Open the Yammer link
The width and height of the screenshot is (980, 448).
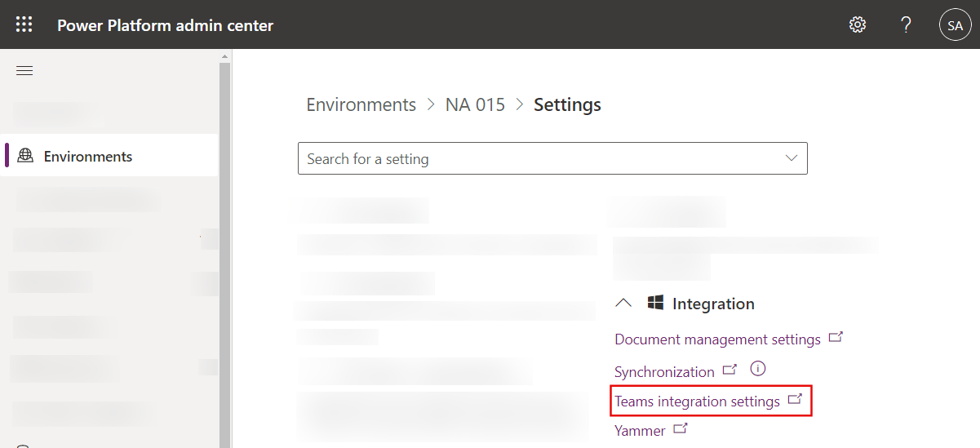pos(640,430)
